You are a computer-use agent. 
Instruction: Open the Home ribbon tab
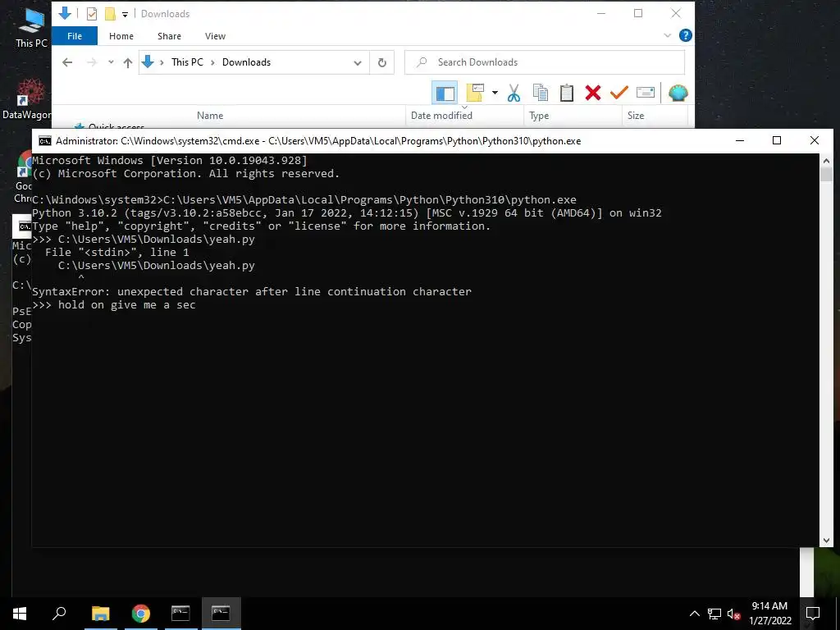(121, 36)
